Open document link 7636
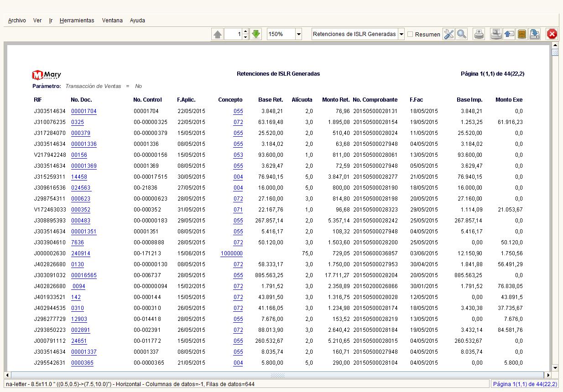The height and width of the screenshot is (392, 563). pyautogui.click(x=78, y=242)
